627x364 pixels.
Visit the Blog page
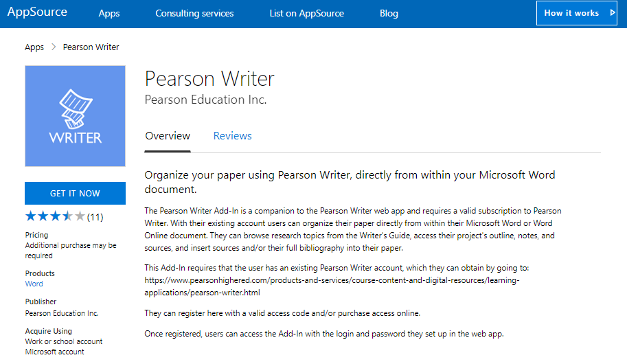389,13
